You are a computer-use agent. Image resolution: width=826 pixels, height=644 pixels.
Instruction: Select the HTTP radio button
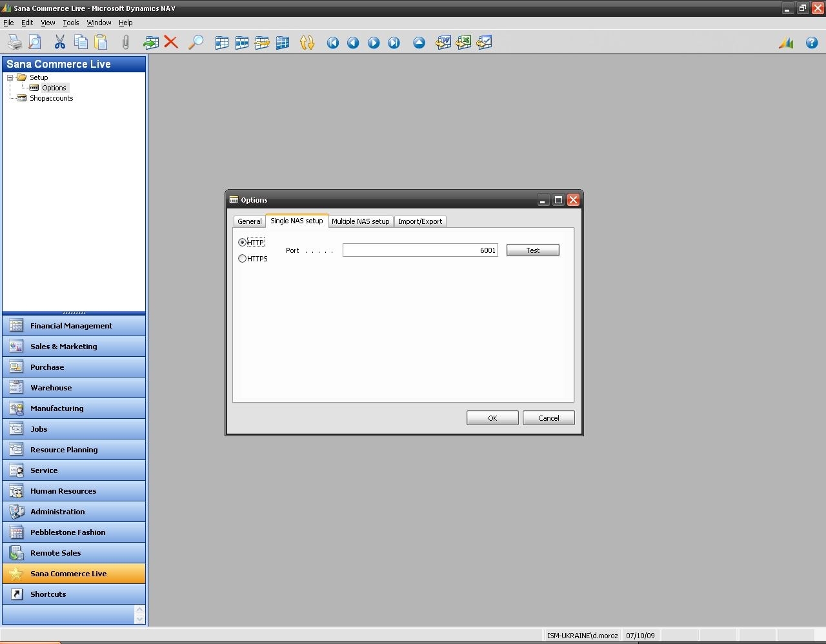pyautogui.click(x=242, y=243)
